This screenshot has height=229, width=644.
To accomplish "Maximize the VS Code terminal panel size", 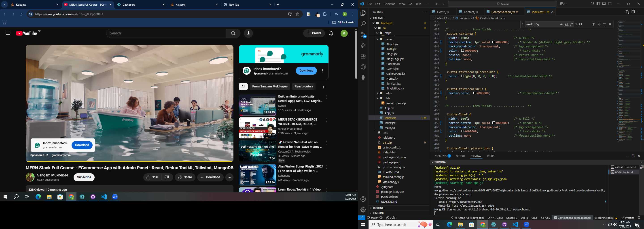I will (633, 156).
